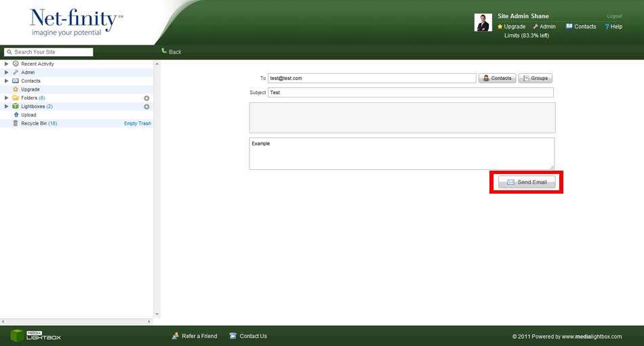Click the Upload arrow icon in sidebar
This screenshot has width=644, height=346.
click(16, 115)
